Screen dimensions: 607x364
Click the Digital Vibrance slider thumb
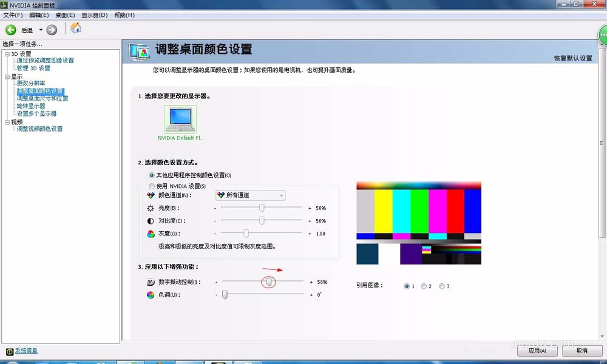269,282
